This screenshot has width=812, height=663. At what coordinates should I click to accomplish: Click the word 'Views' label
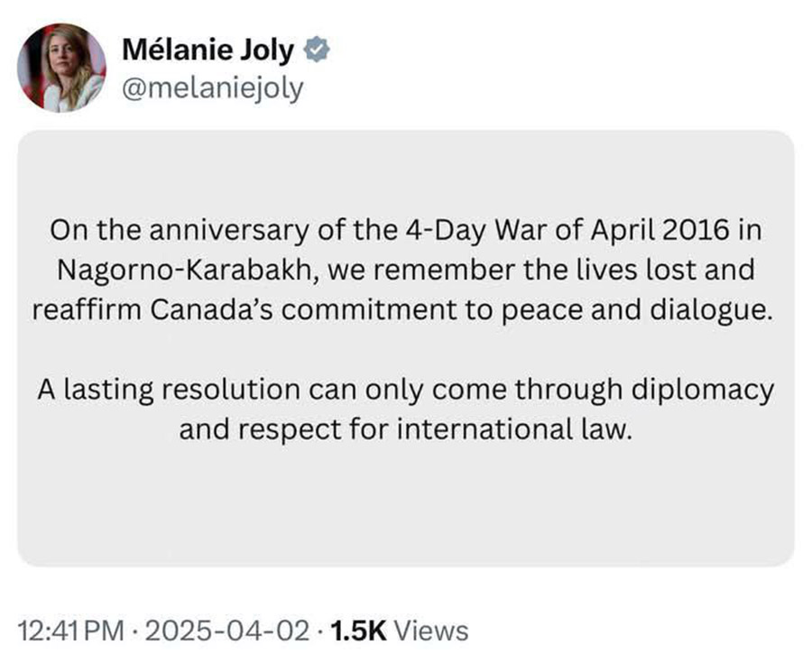(431, 631)
